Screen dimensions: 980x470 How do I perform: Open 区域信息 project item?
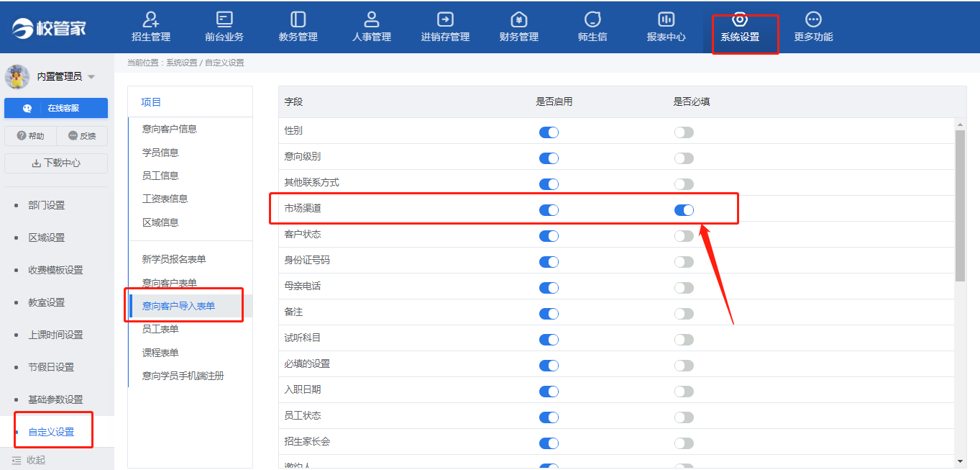(x=160, y=222)
